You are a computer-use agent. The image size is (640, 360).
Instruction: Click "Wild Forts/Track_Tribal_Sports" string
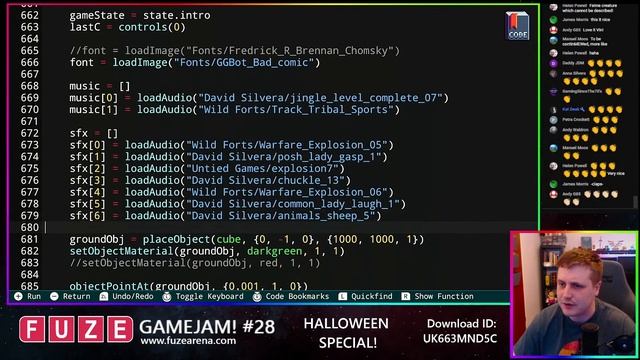(x=296, y=110)
